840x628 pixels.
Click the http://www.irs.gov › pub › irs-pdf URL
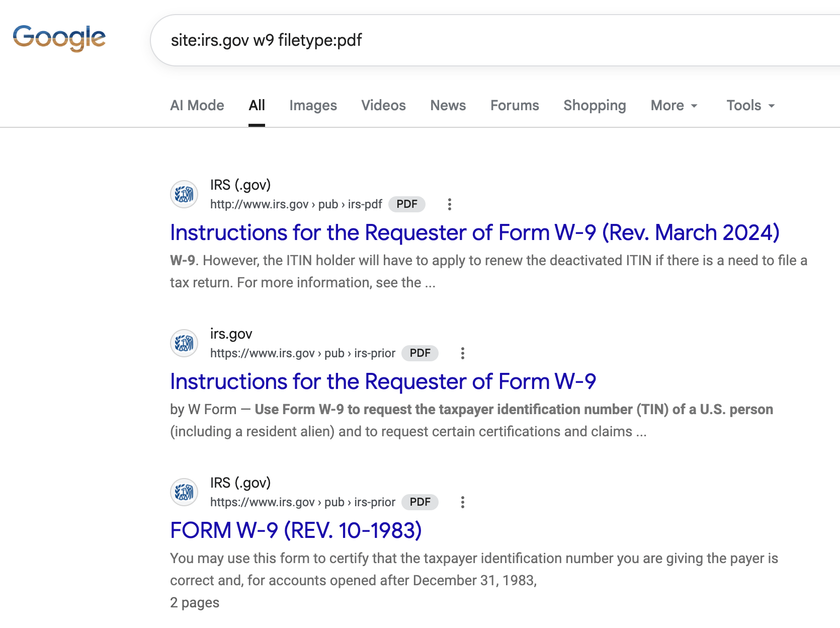(296, 204)
